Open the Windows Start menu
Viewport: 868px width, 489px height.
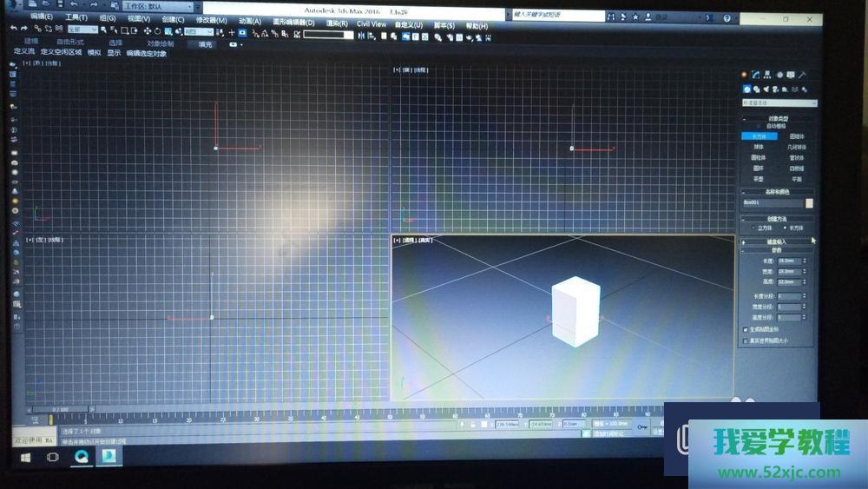pyautogui.click(x=25, y=458)
